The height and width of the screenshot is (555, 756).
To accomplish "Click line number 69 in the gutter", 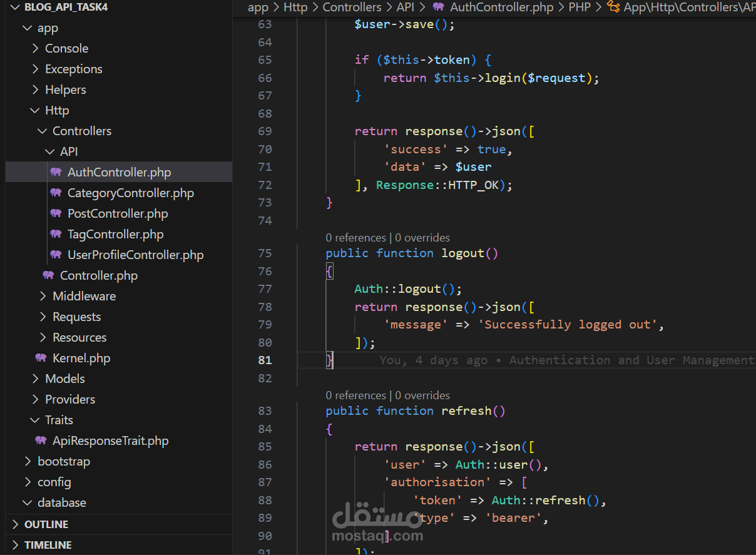I will pos(265,131).
